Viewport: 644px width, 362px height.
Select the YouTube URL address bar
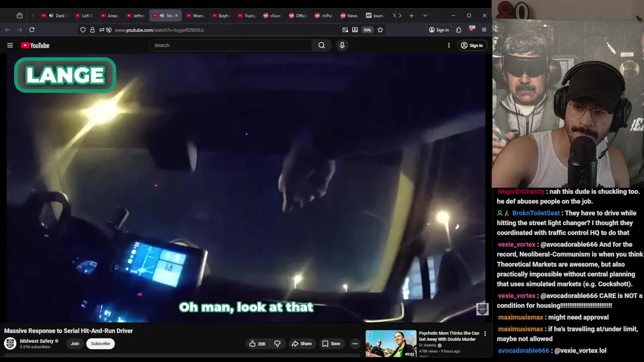coord(159,30)
